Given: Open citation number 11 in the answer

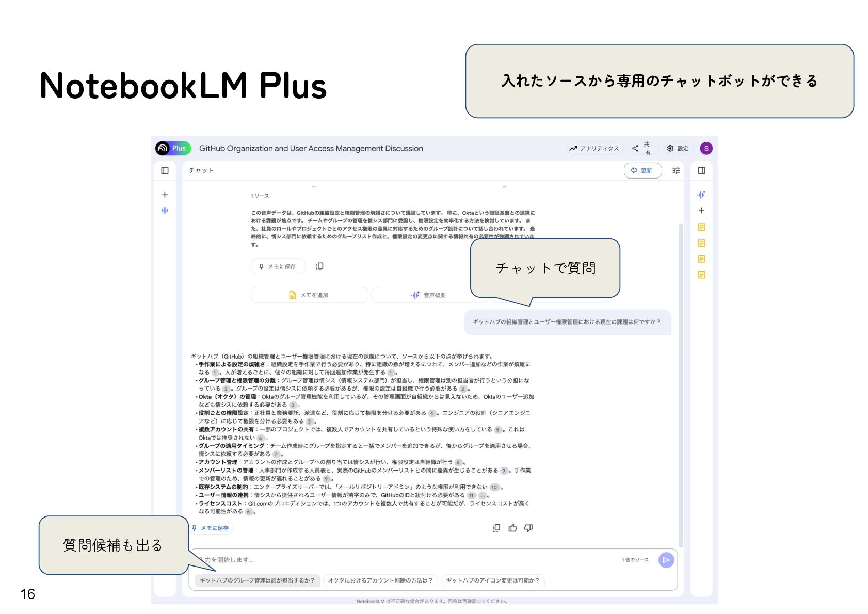Looking at the screenshot, I should pyautogui.click(x=471, y=495).
